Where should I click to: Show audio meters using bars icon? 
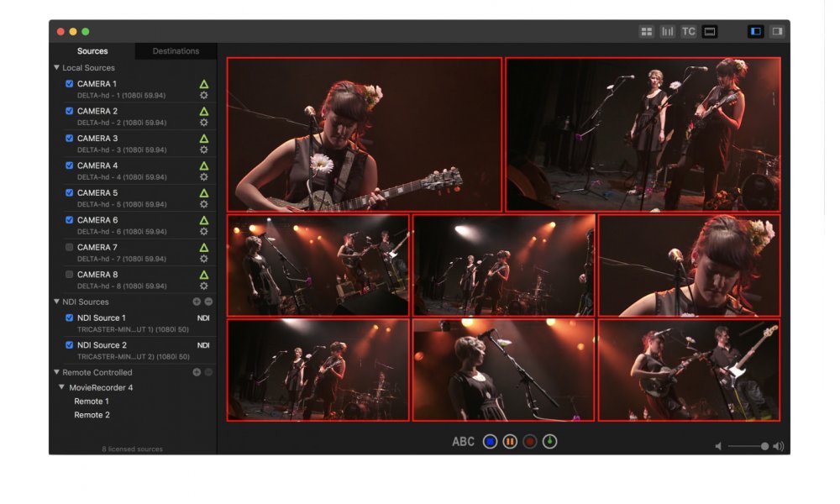click(668, 31)
